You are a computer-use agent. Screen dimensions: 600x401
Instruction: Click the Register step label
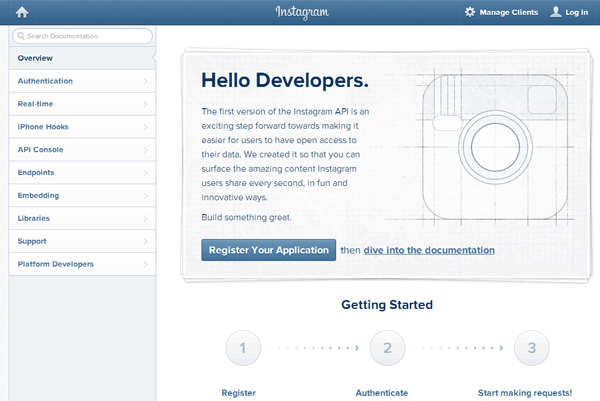[x=239, y=393]
